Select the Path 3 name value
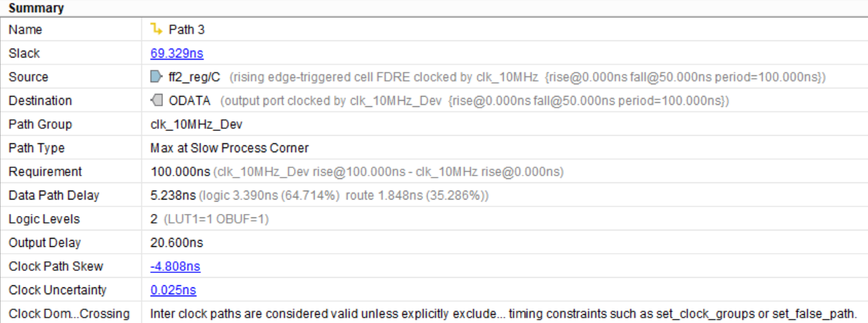The width and height of the screenshot is (868, 323). 186,29
